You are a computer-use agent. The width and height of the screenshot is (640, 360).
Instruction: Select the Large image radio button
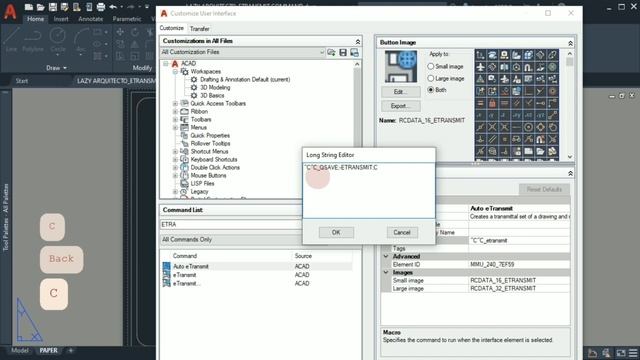click(431, 78)
